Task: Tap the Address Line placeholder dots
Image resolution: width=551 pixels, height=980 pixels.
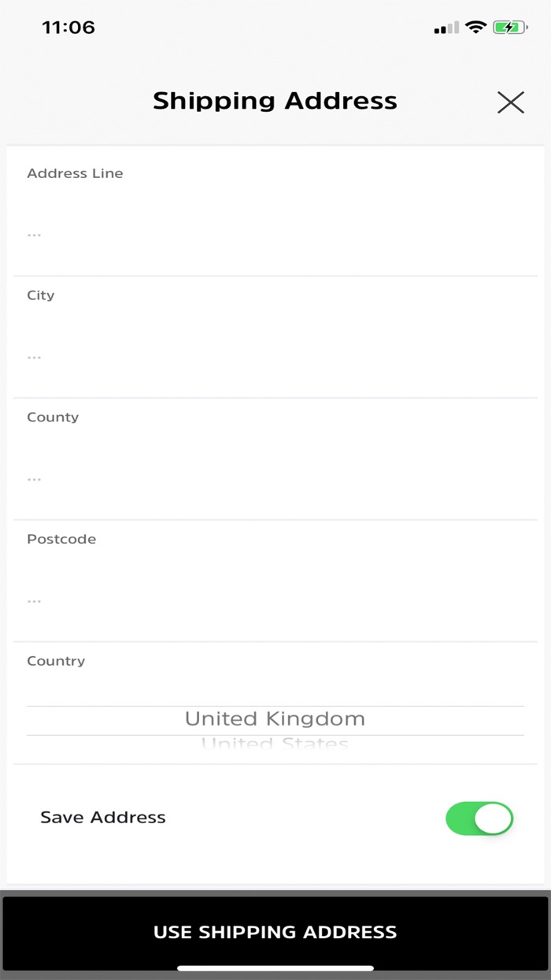Action: [x=34, y=235]
